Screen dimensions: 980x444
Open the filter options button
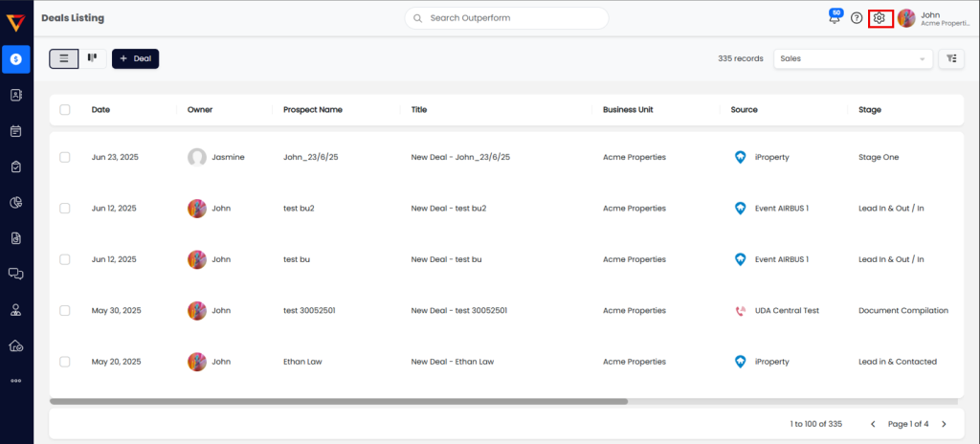[951, 58]
